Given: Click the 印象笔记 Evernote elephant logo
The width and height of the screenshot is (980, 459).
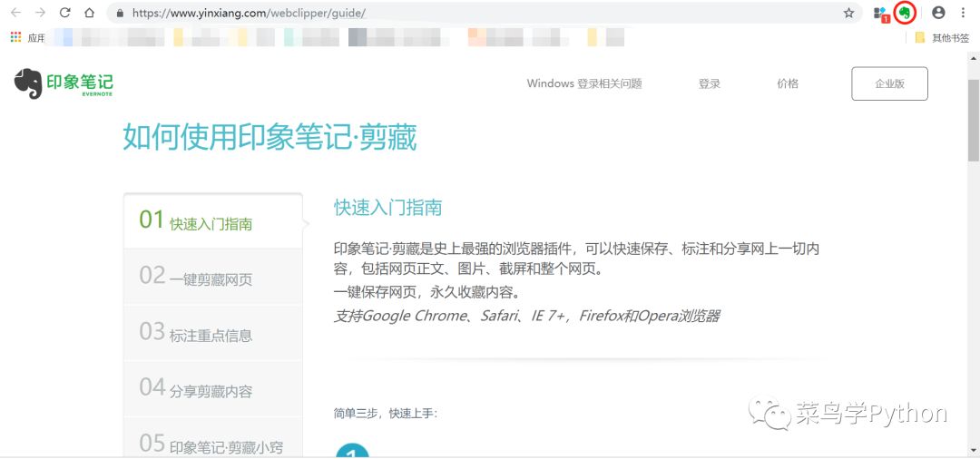Looking at the screenshot, I should 64,83.
